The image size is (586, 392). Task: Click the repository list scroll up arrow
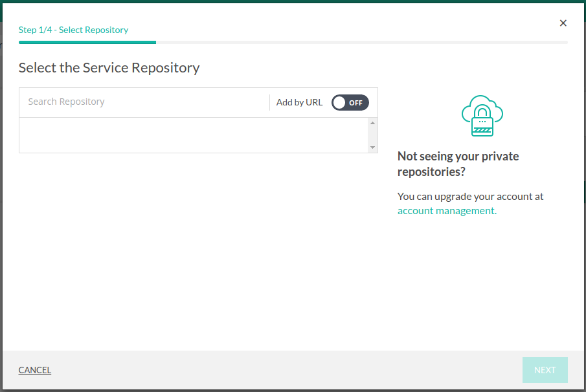tap(372, 123)
